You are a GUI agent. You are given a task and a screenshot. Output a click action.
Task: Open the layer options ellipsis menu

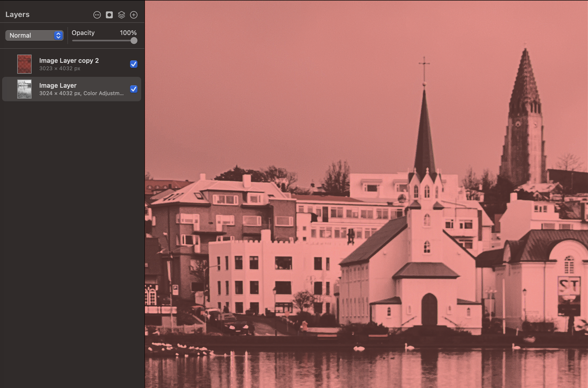97,15
